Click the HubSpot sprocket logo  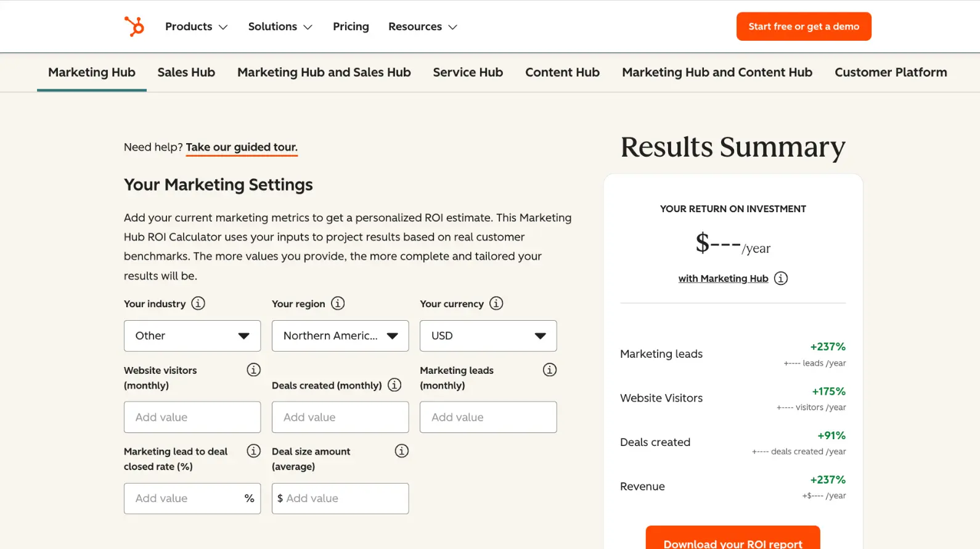(134, 27)
